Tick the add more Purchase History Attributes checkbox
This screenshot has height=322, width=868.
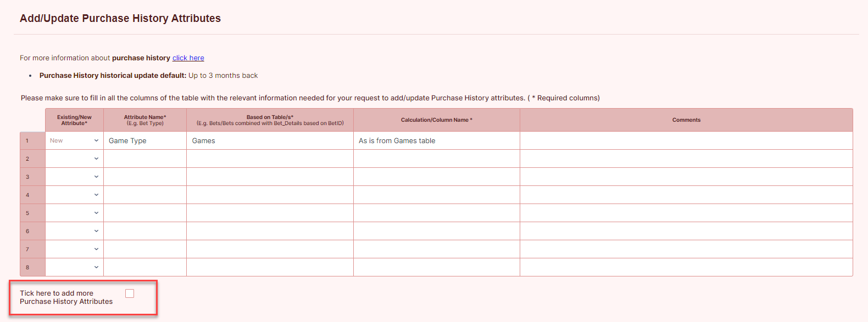[130, 293]
